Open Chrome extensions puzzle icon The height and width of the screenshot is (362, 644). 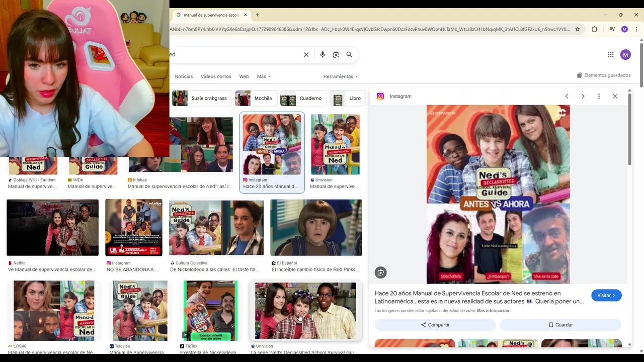[x=594, y=29]
